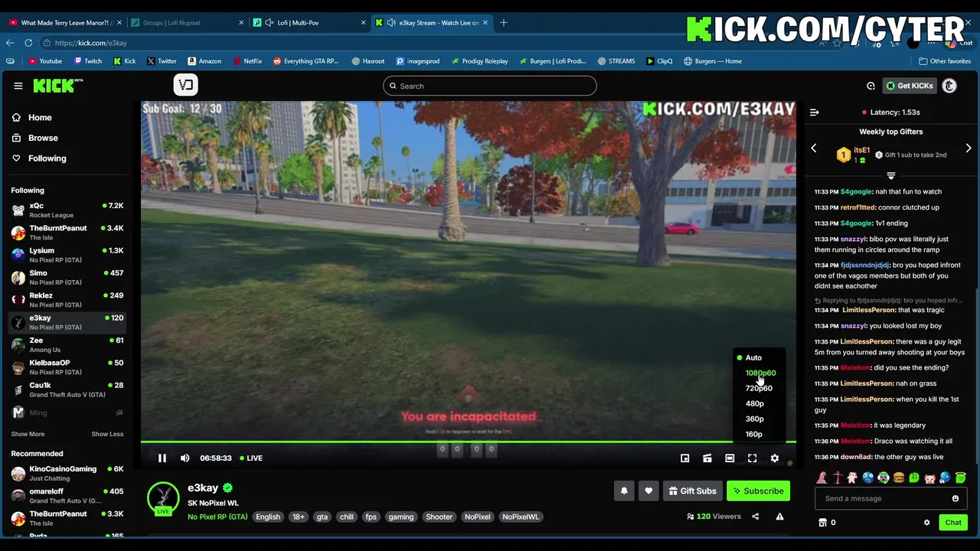Click the clip stream icon

(707, 458)
